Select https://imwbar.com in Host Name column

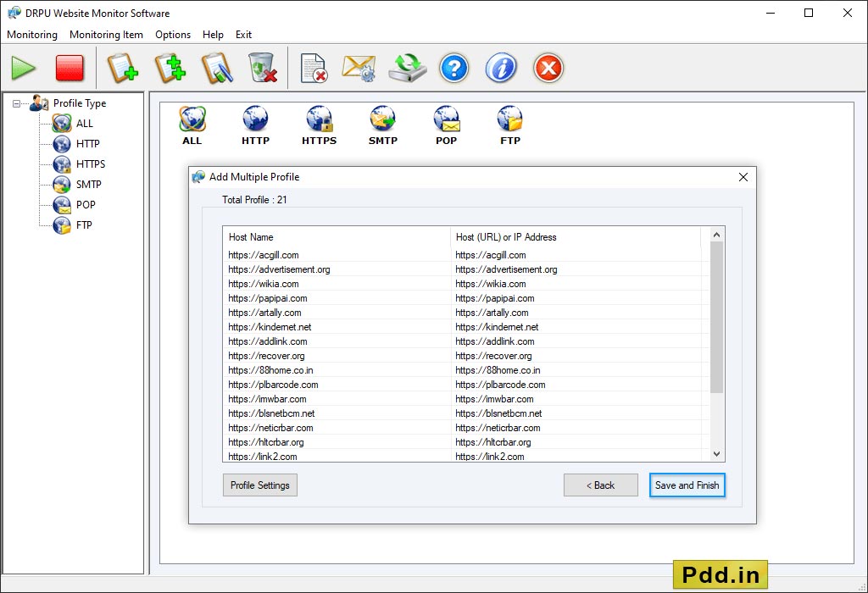(x=267, y=399)
